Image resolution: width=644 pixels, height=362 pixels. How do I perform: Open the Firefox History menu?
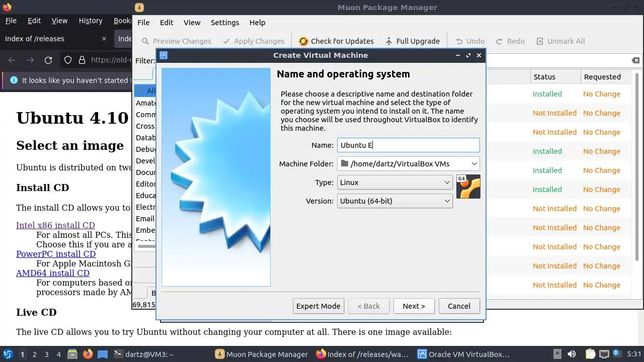(91, 21)
